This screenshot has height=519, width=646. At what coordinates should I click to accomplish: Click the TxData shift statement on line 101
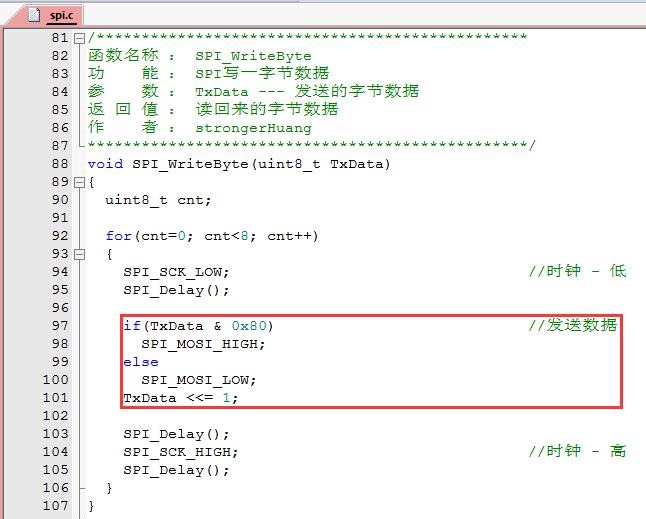(180, 398)
